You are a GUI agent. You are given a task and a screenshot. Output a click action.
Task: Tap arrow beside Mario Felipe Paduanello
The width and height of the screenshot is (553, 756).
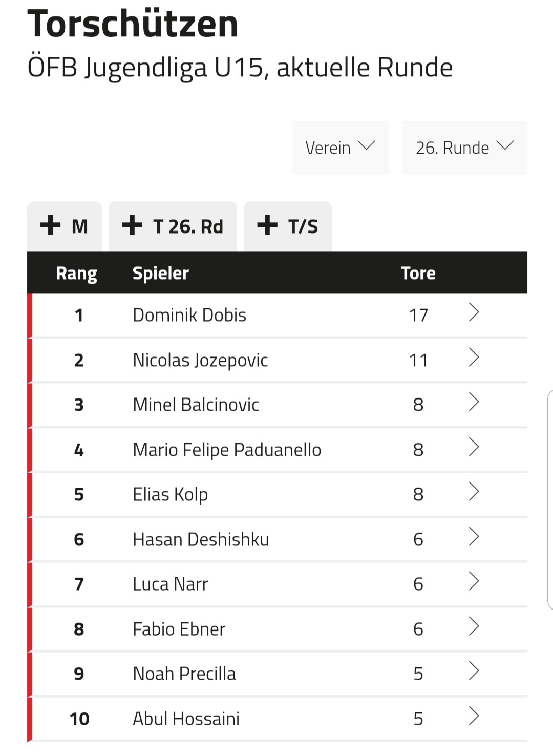[474, 448]
